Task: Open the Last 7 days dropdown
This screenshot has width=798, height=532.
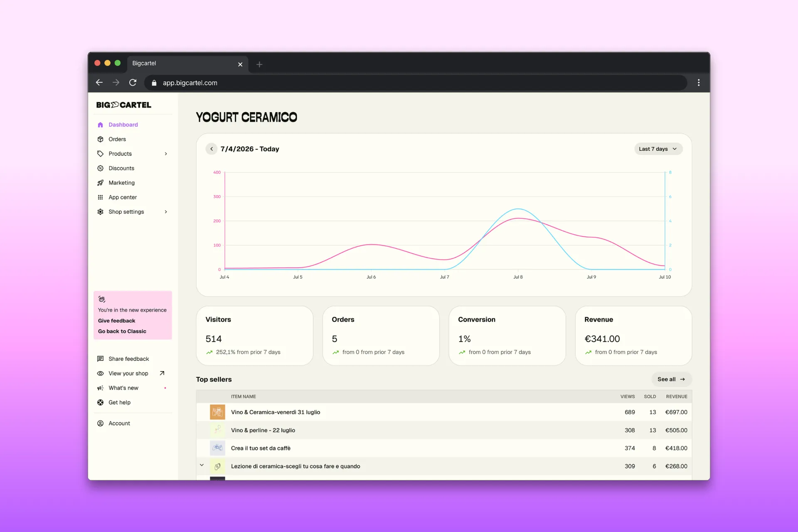Action: tap(658, 149)
